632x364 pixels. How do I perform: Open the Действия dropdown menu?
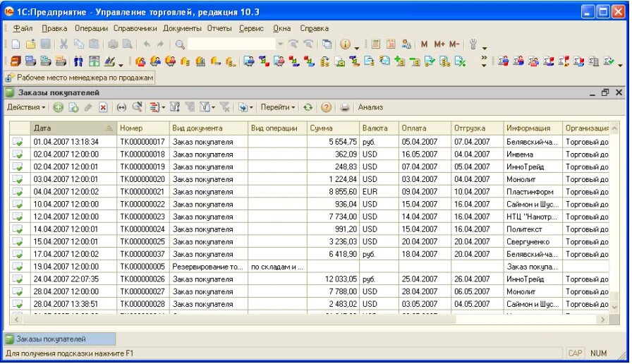[x=26, y=107]
